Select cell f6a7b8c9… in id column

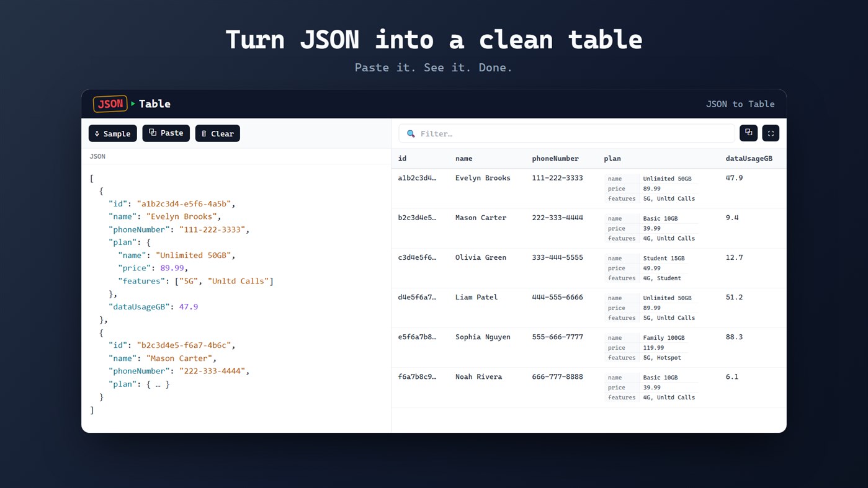(417, 376)
